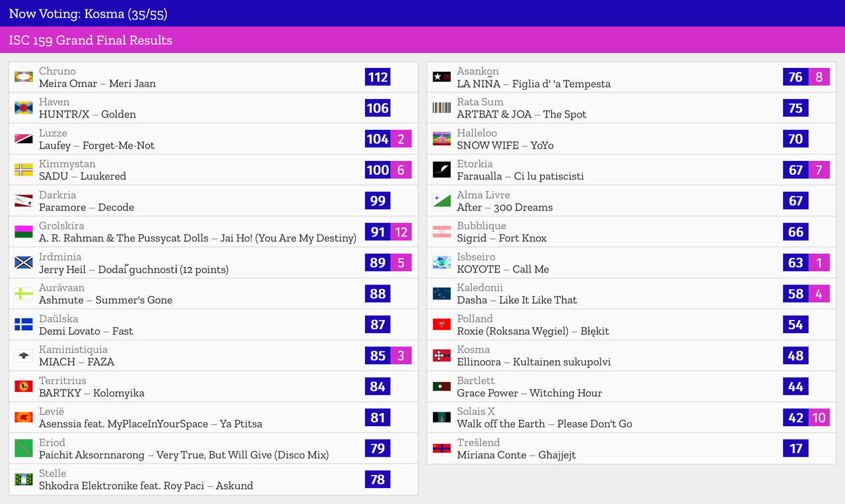Click the Trešlend flag icon
The height and width of the screenshot is (504, 845).
[x=442, y=449]
